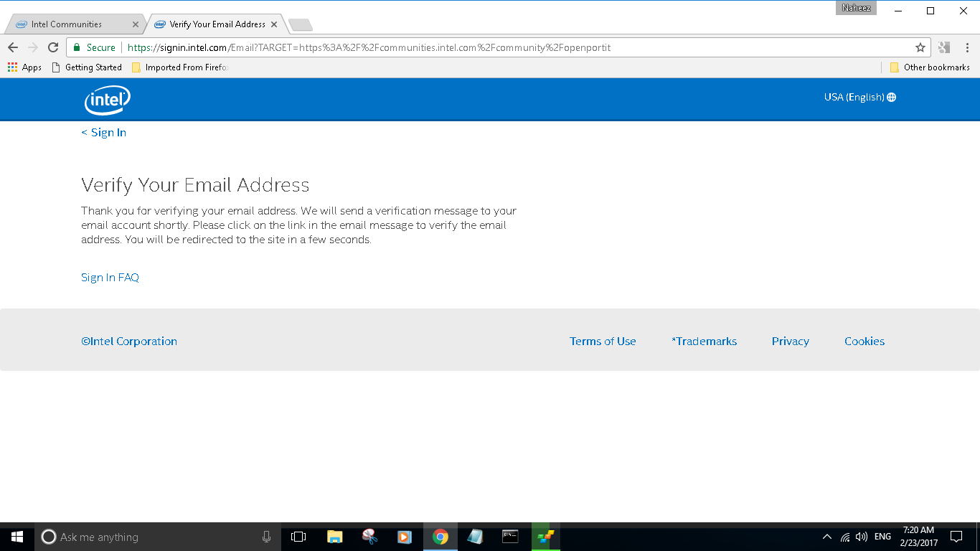The width and height of the screenshot is (980, 551).
Task: Click the browser Back arrow
Action: [13, 47]
